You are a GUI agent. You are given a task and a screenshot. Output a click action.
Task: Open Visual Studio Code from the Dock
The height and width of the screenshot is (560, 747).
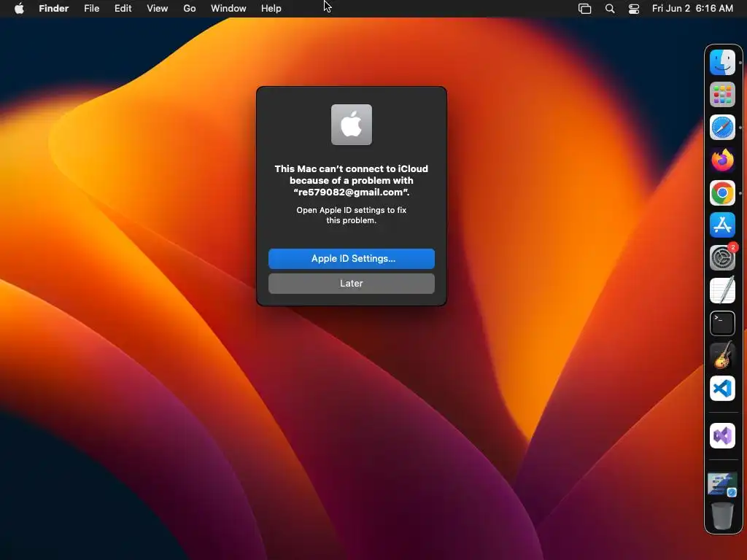723,389
